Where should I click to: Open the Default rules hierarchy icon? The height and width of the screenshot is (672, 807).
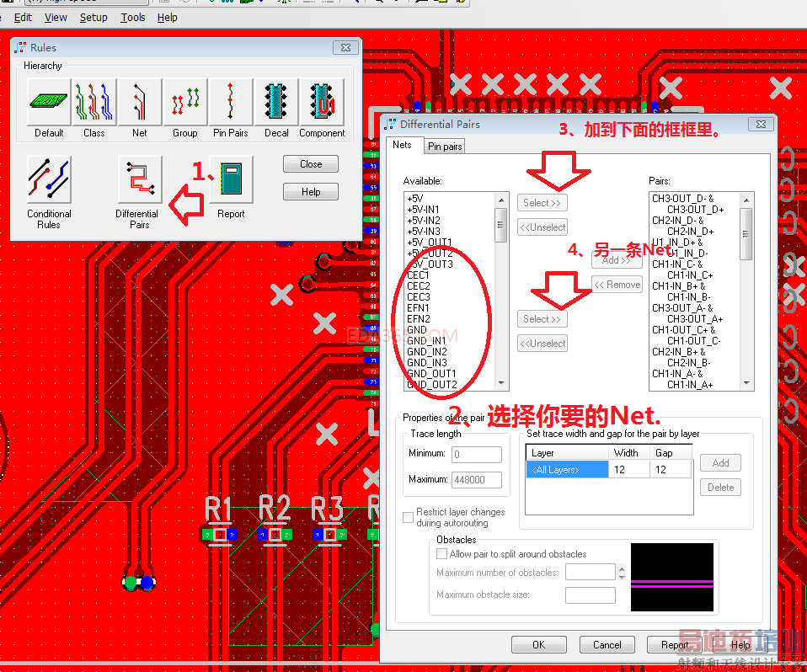(49, 101)
